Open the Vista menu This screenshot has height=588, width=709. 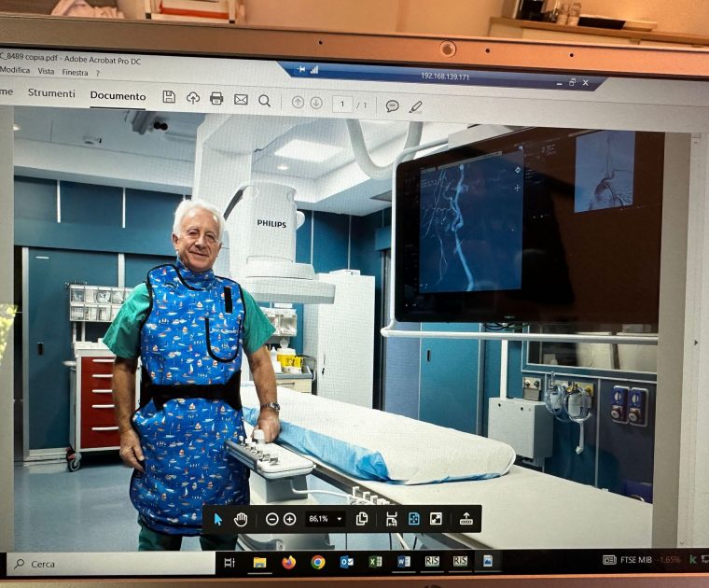46,71
